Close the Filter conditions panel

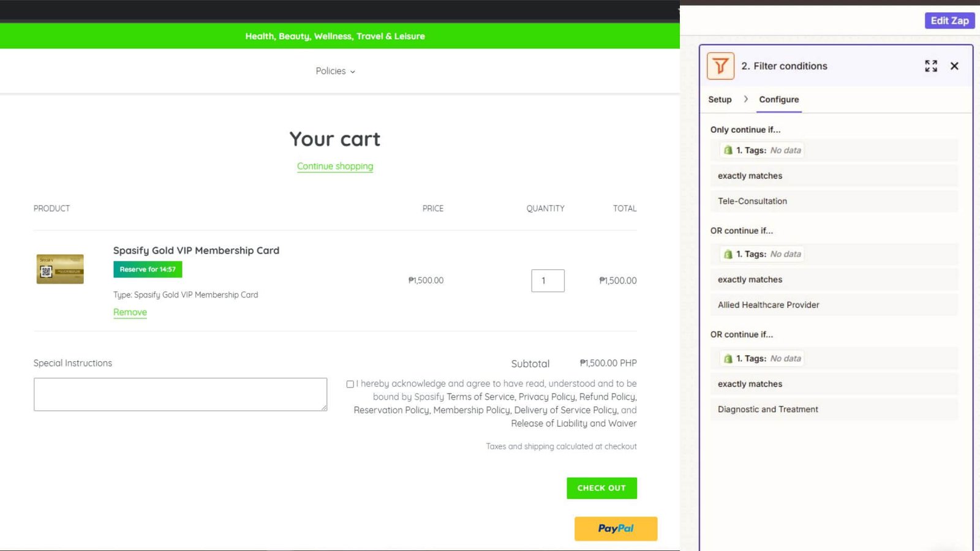pyautogui.click(x=954, y=66)
